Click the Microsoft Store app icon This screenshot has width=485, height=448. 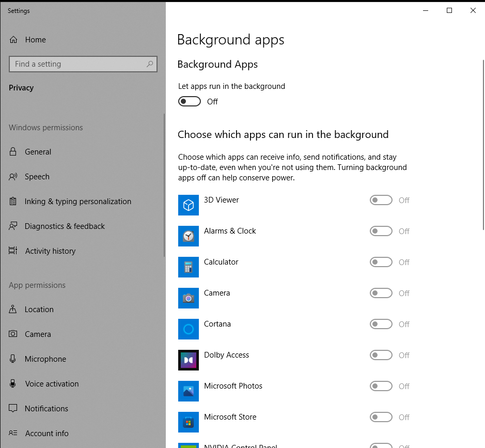tap(188, 422)
